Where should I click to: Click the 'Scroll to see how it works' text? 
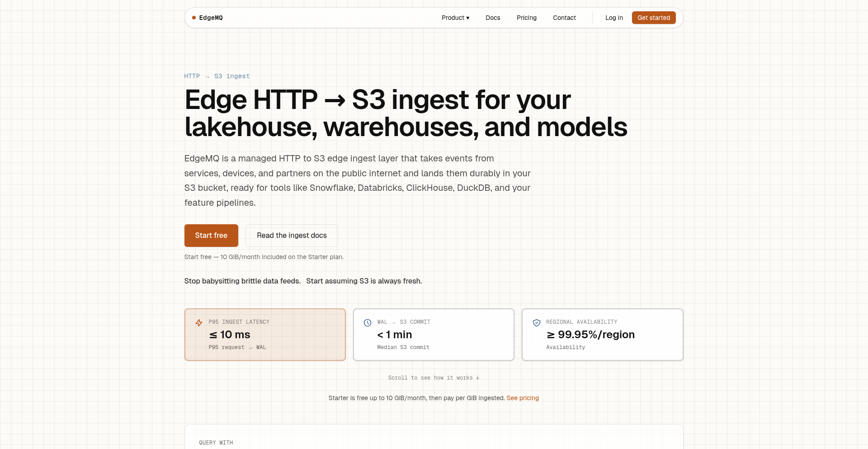point(430,378)
